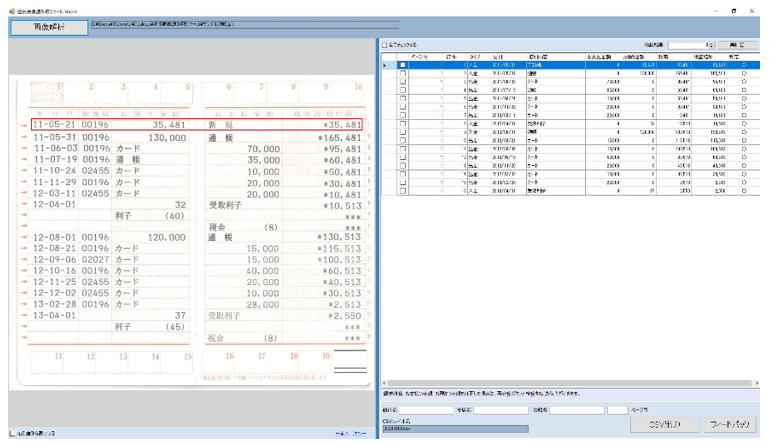Tick checkbox of the 2012/03/11 row
The height and width of the screenshot is (445, 769).
click(x=403, y=115)
